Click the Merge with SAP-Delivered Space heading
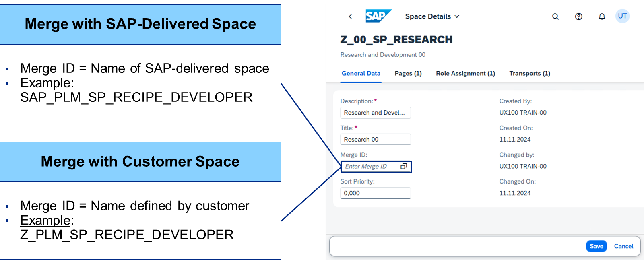 point(140,24)
